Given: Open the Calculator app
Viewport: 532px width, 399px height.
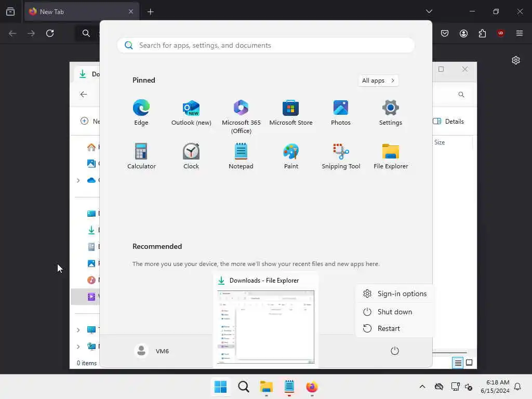Looking at the screenshot, I should (141, 156).
